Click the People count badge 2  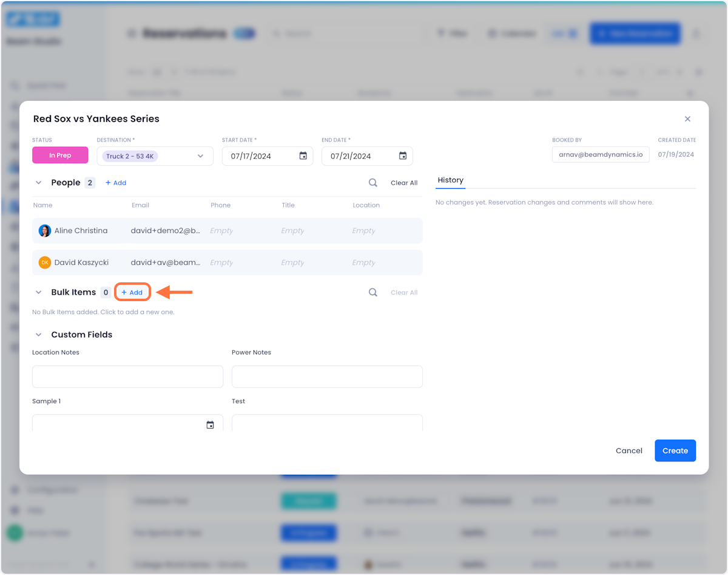point(90,183)
